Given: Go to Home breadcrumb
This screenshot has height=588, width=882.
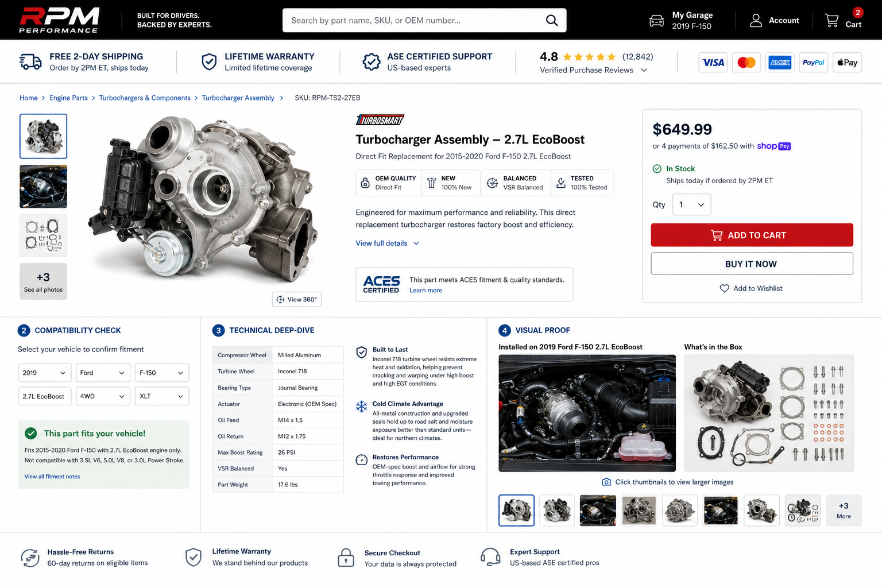Looking at the screenshot, I should 29,98.
